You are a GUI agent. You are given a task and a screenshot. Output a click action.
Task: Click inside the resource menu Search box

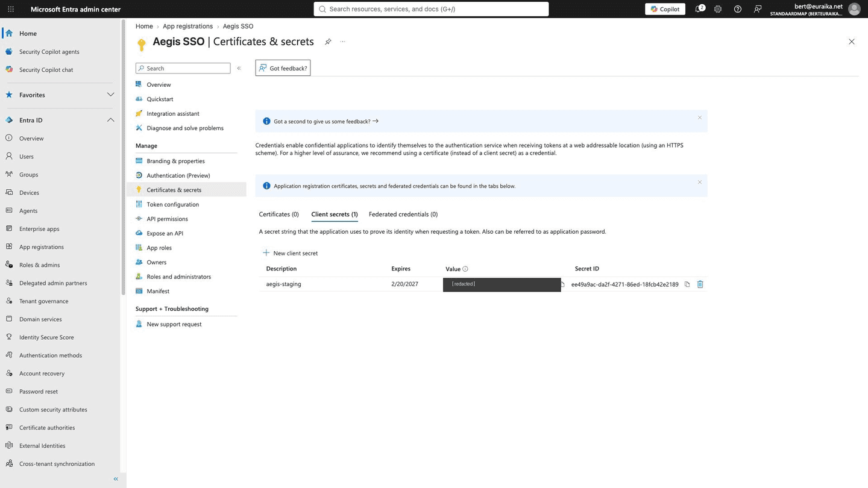pos(183,68)
